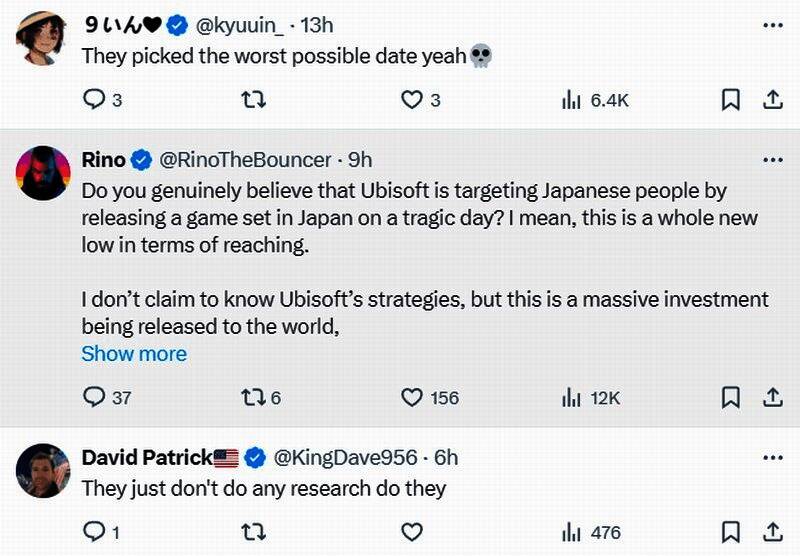This screenshot has width=800, height=556.
Task: Click David Patrick's profile avatar
Action: click(42, 470)
